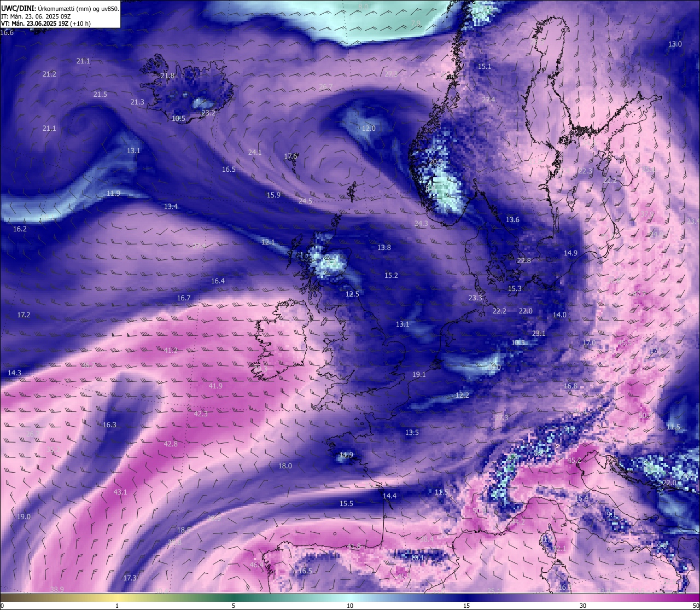This screenshot has width=700, height=610.
Task: Click the 21.5 value label
Action: 100,95
